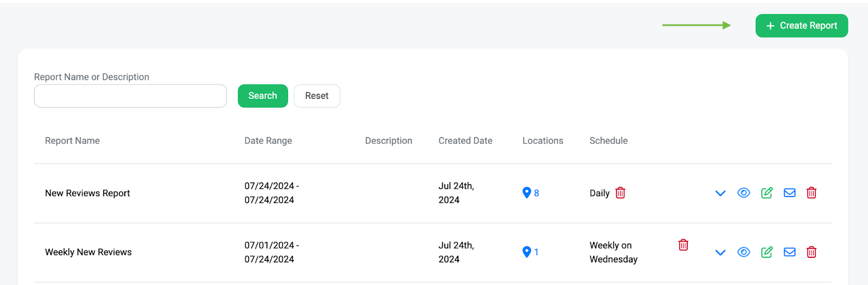Click the green Search button
This screenshot has width=868, height=285.
click(x=263, y=96)
